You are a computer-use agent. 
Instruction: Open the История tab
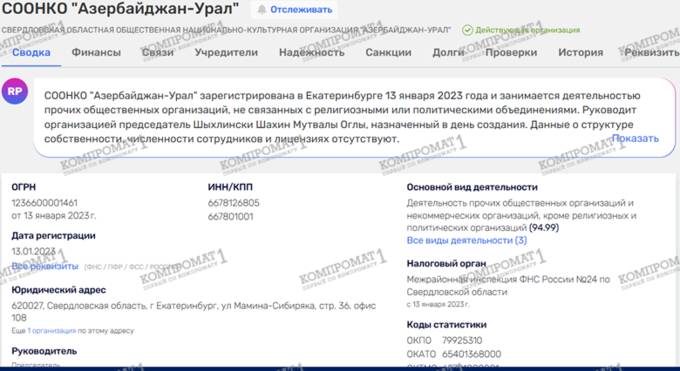[x=580, y=53]
